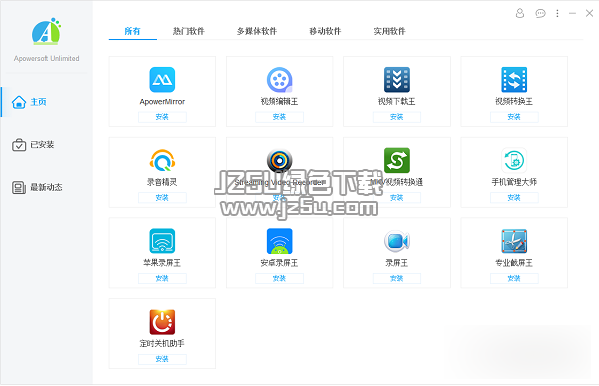599x386 pixels.
Task: Click the Apowersoft Unlimited logo
Action: [46, 31]
